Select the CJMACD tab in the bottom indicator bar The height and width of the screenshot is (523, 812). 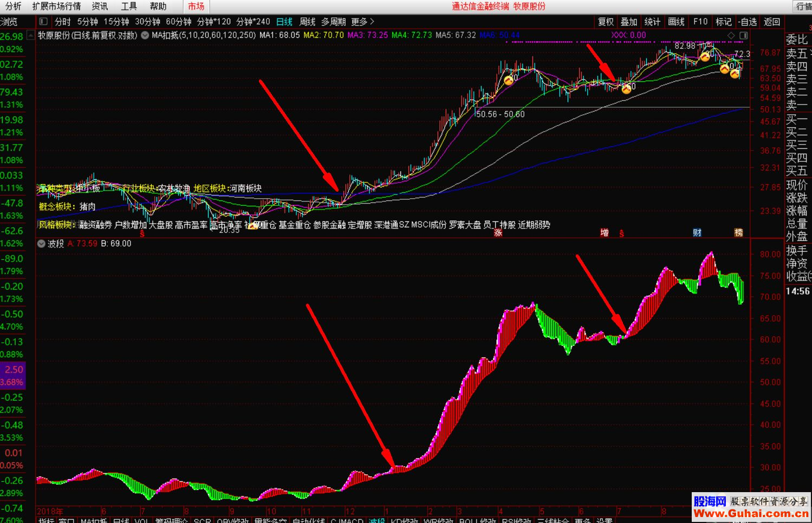347,521
